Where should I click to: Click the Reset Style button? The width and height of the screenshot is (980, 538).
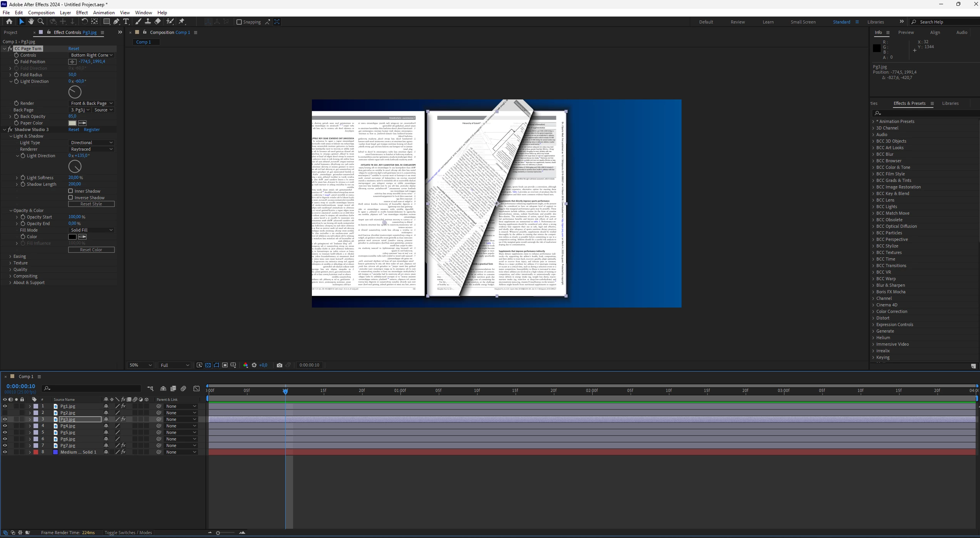tap(91, 204)
